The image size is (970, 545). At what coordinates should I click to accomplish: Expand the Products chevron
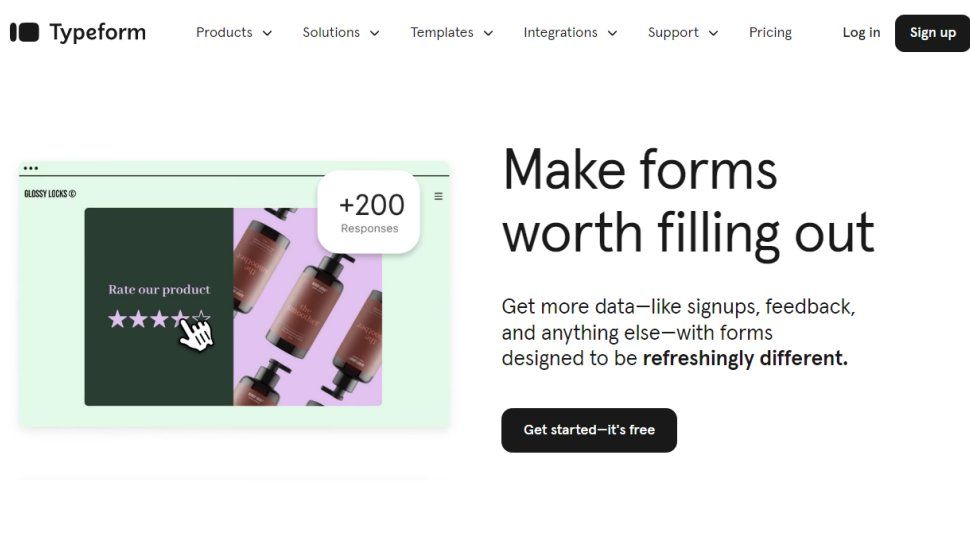click(x=267, y=33)
